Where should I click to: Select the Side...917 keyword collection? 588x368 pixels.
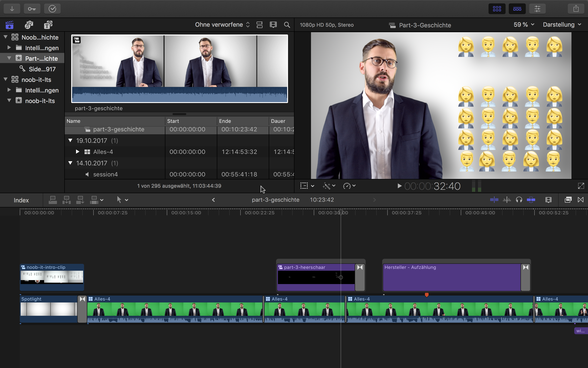(x=38, y=69)
